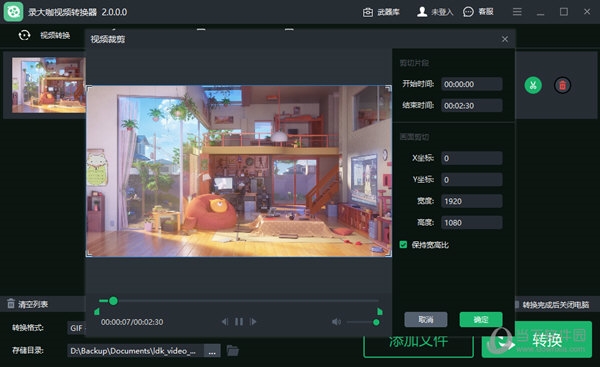The width and height of the screenshot is (600, 367).
Task: Pause the video preview playback
Action: point(239,322)
